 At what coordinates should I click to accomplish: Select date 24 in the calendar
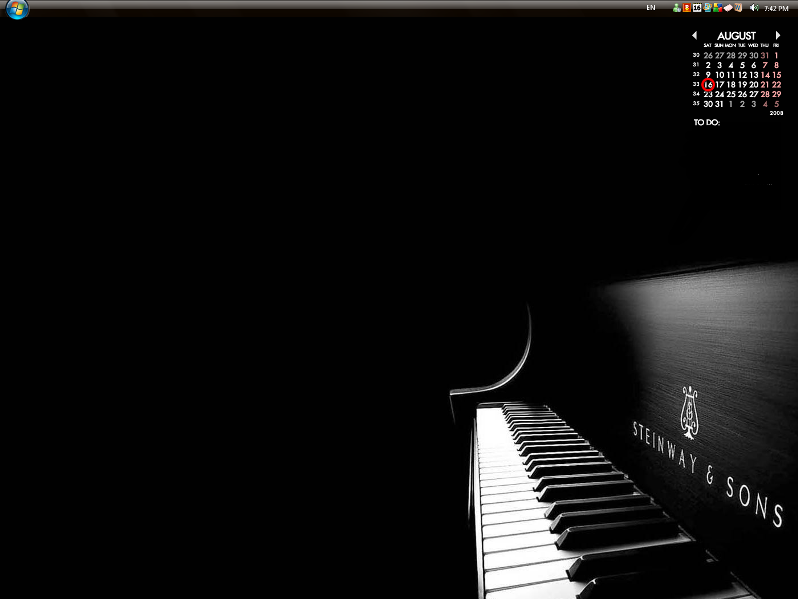[x=720, y=95]
